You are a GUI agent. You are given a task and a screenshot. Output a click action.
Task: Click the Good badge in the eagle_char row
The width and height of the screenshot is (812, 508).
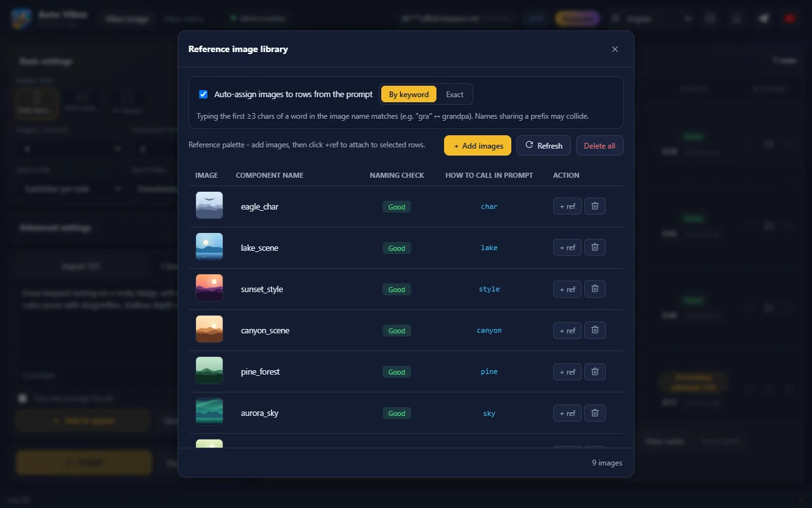pyautogui.click(x=396, y=207)
